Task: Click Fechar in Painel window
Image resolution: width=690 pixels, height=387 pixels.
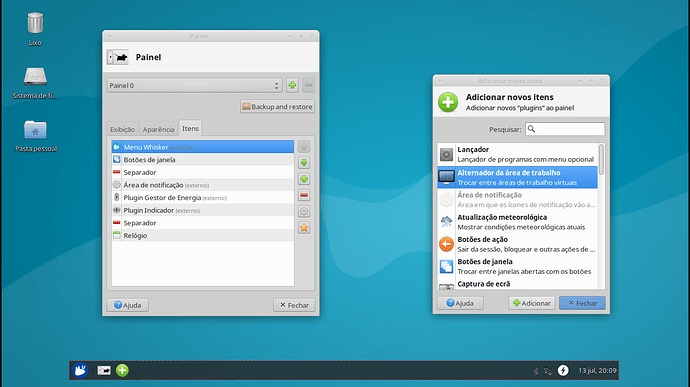Action: 294,305
